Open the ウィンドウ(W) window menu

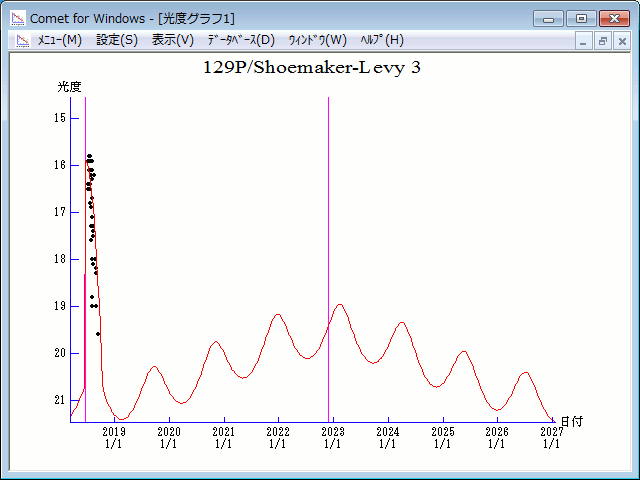317,40
